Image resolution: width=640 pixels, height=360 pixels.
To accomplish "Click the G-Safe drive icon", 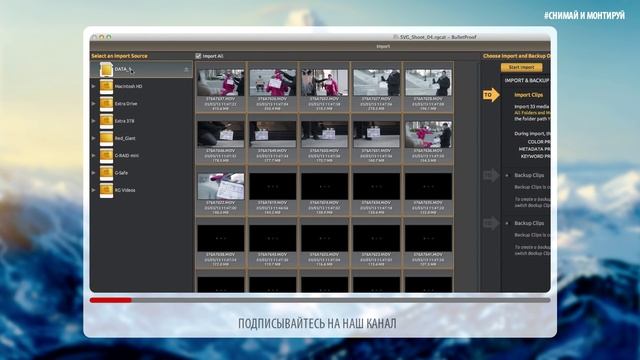I will (106, 173).
